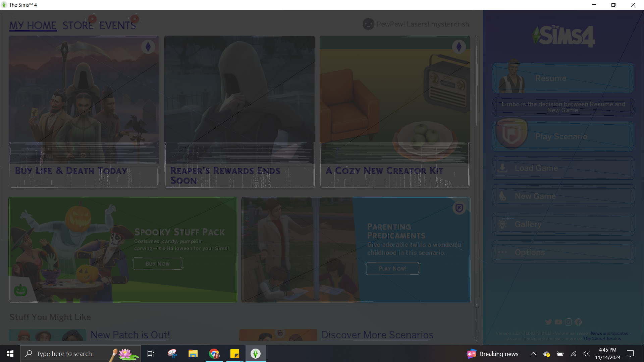Resume the last saved game
Image resolution: width=644 pixels, height=362 pixels.
click(x=563, y=78)
